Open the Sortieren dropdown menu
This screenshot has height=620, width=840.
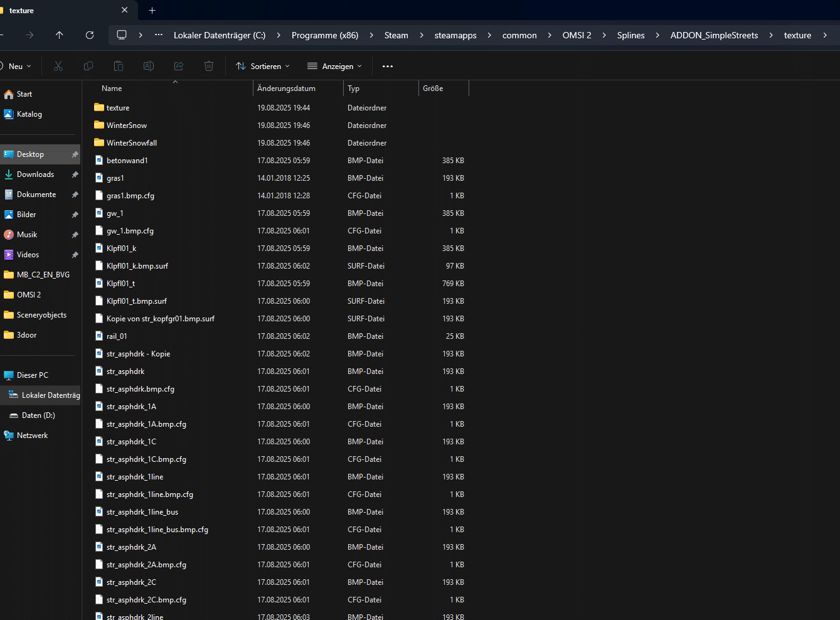263,66
